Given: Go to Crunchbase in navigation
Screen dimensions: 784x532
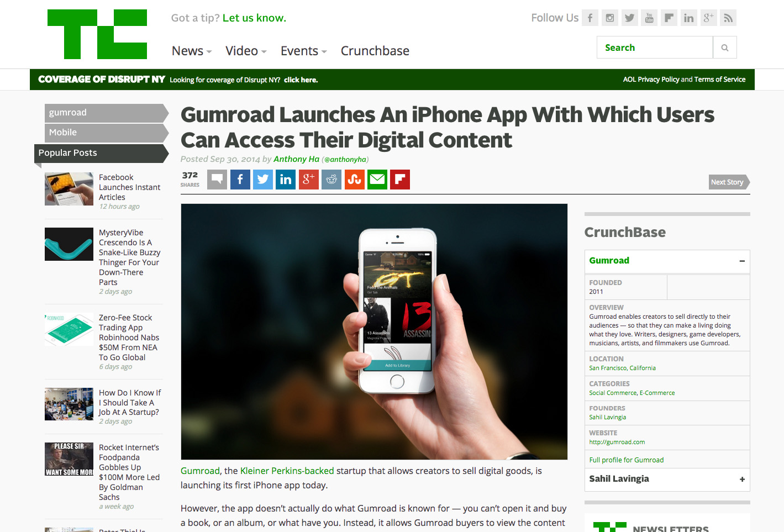Looking at the screenshot, I should pos(375,51).
